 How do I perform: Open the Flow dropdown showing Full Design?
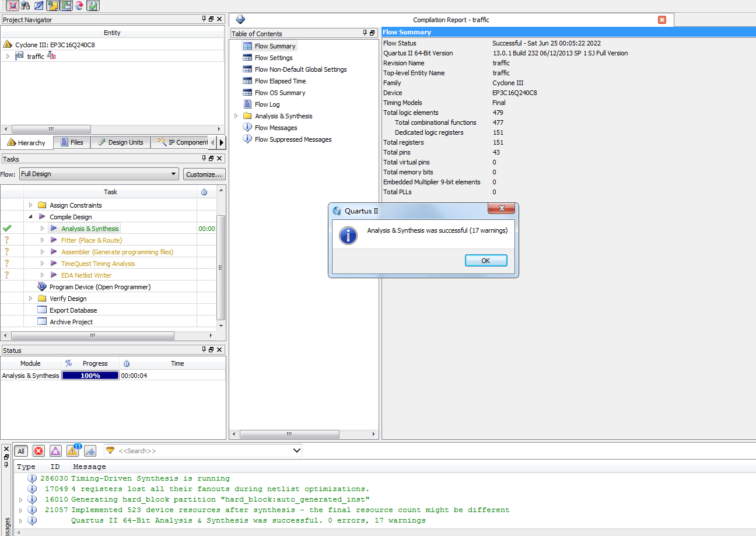99,174
